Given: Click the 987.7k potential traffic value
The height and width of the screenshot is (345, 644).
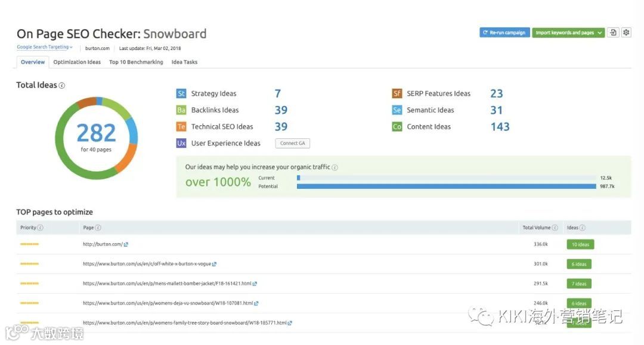Looking at the screenshot, I should coord(607,187).
